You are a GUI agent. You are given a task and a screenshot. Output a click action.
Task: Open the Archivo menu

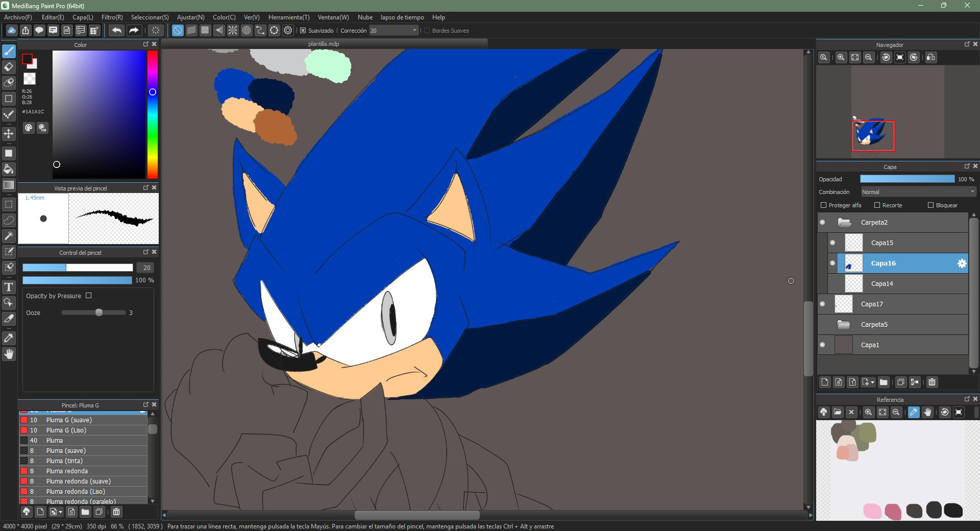point(18,17)
